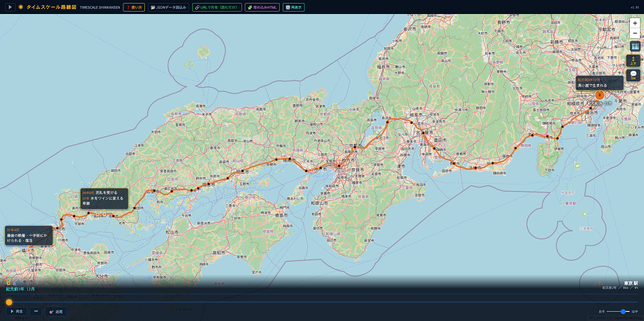The image size is (644, 321).
Task: Click the 再表示 redisplay button
Action: (x=293, y=8)
